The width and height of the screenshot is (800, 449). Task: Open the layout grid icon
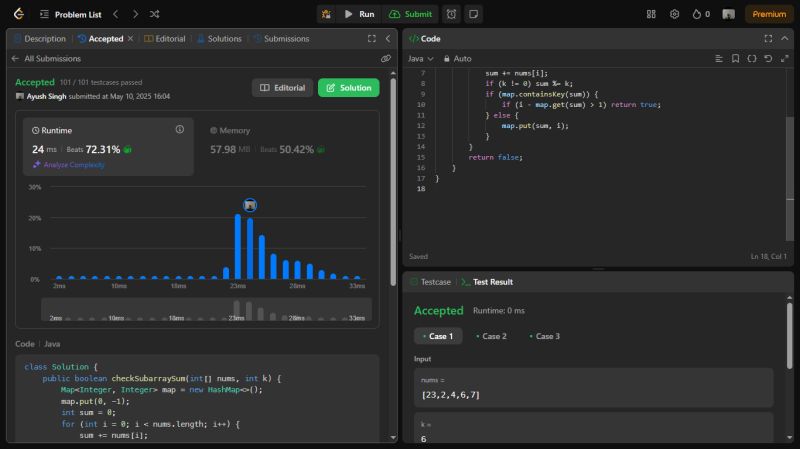[651, 14]
